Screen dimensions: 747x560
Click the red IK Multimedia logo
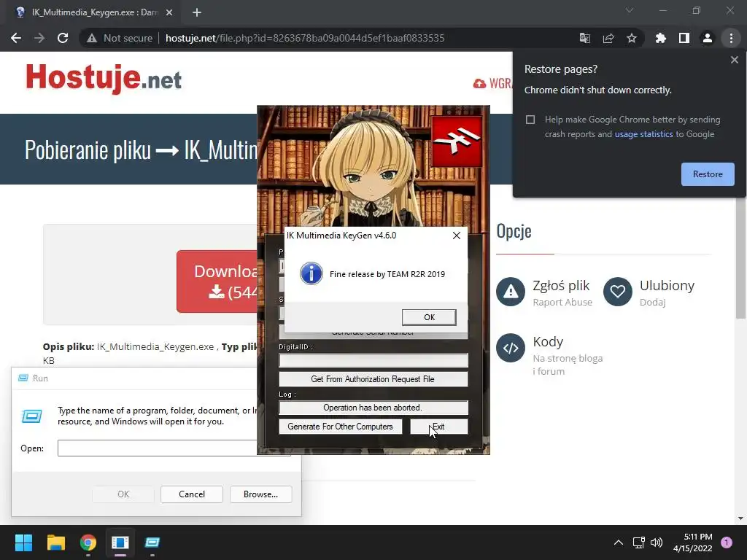click(457, 141)
